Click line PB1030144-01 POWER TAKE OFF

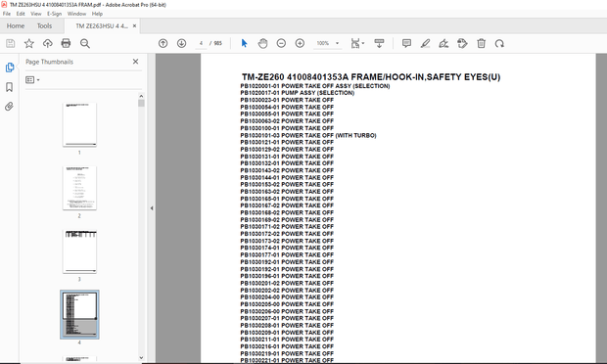287,177
